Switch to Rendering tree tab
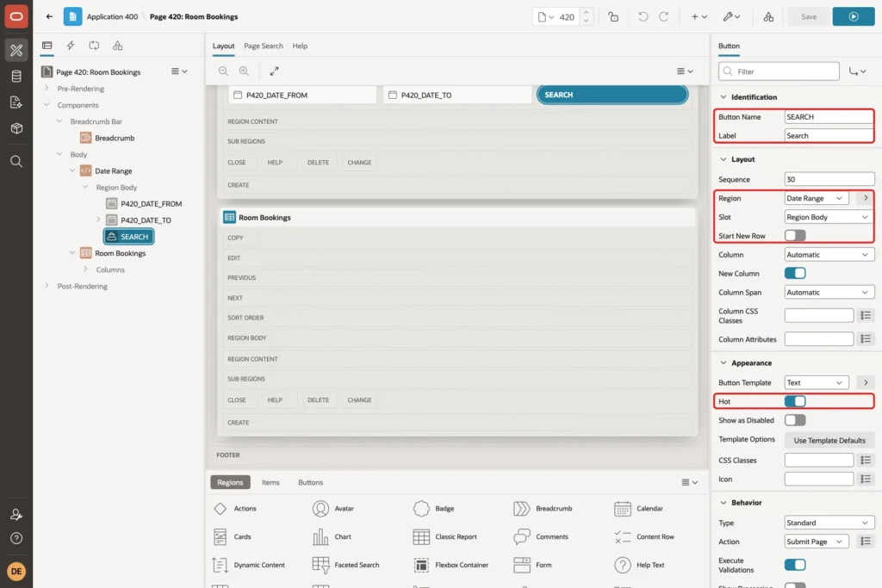Screen dimensions: 882x588 point(47,46)
